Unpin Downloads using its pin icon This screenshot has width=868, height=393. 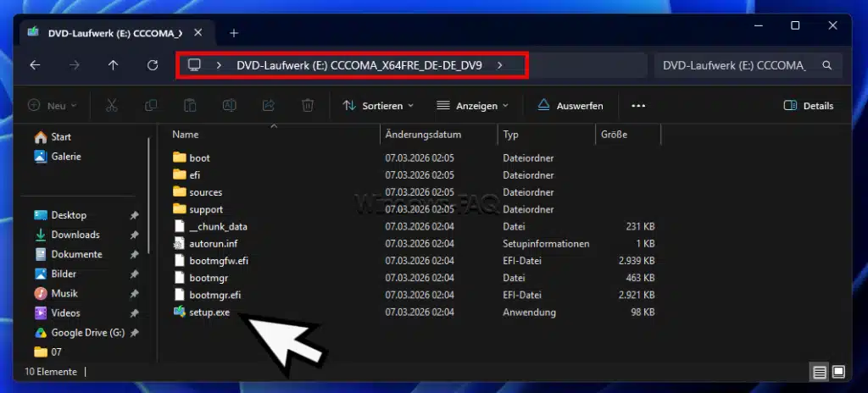134,235
